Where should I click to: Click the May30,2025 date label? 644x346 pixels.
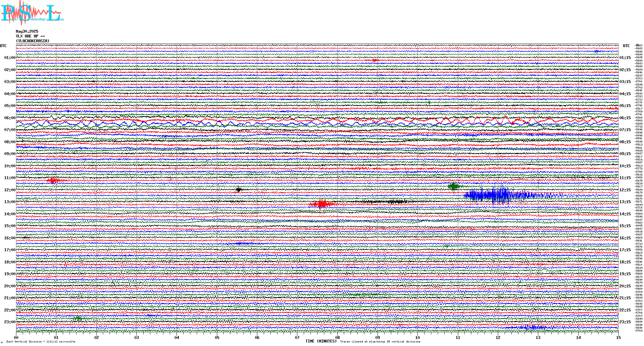(27, 31)
